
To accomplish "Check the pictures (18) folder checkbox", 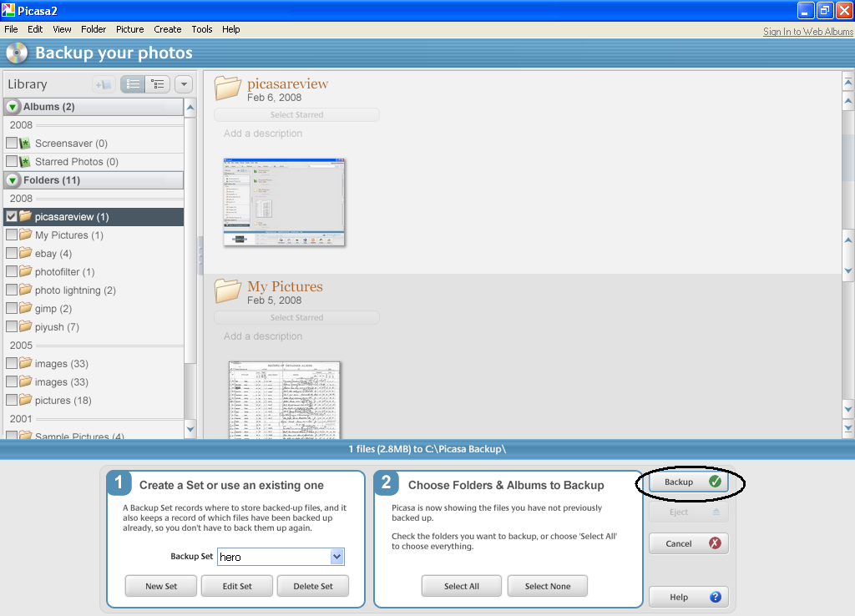I will [x=12, y=400].
